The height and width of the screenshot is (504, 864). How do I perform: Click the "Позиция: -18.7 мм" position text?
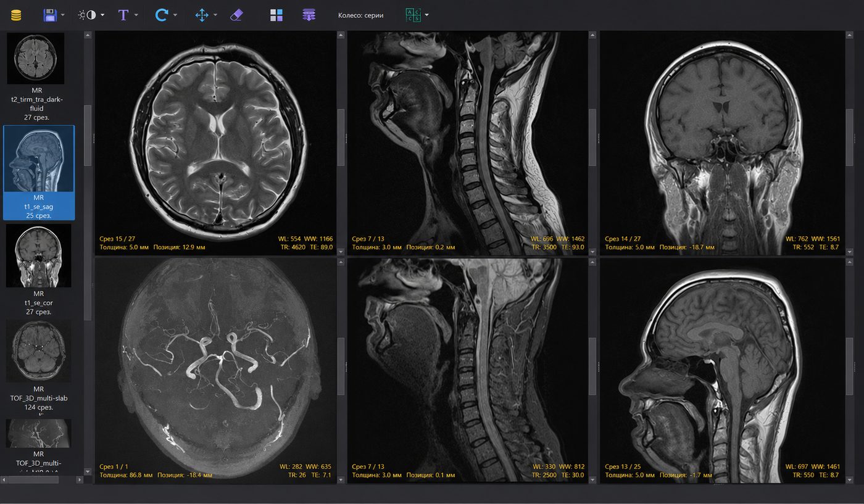687,247
